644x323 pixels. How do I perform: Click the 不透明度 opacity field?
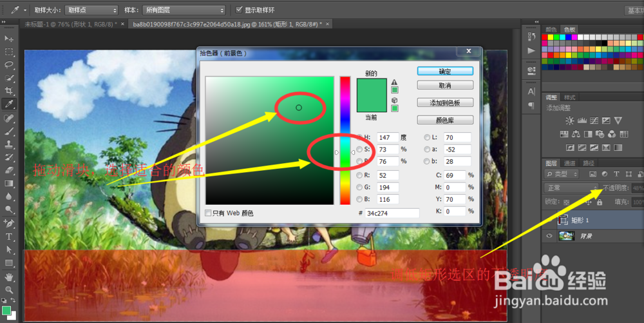(638, 188)
